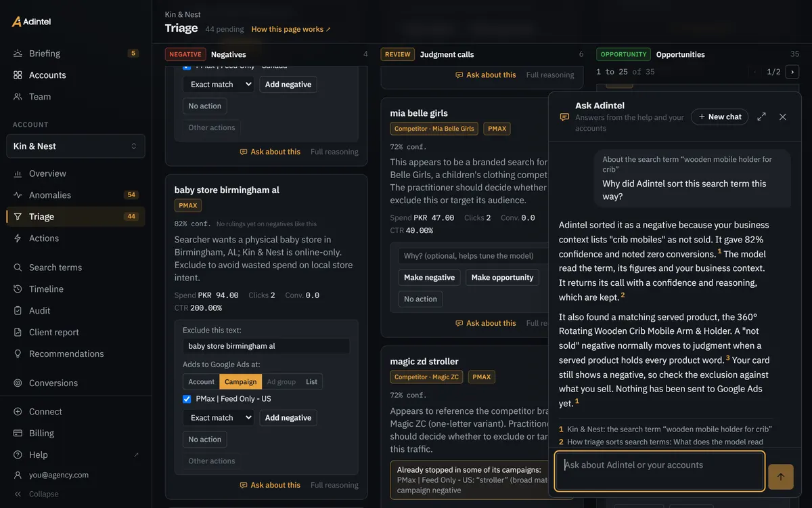Ask about this in top Negatives card
The height and width of the screenshot is (508, 812).
coord(270,152)
